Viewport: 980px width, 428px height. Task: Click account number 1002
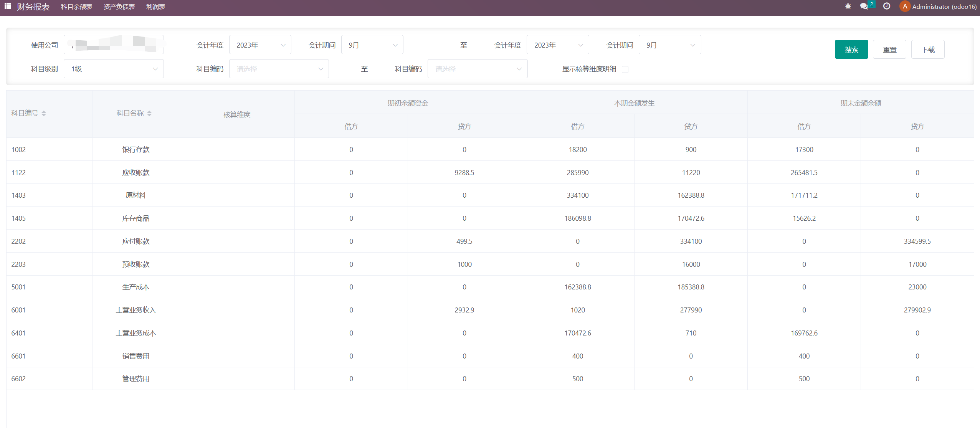coord(18,149)
